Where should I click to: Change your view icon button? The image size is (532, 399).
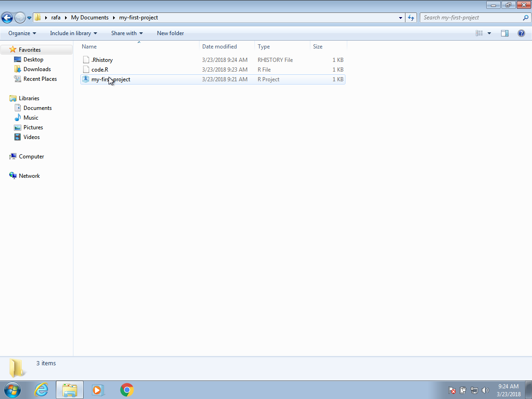click(479, 33)
